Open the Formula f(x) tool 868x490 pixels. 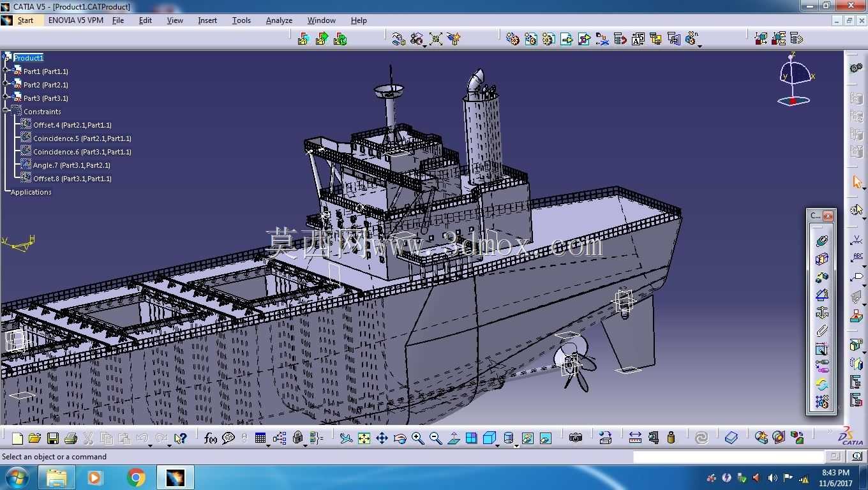click(210, 438)
